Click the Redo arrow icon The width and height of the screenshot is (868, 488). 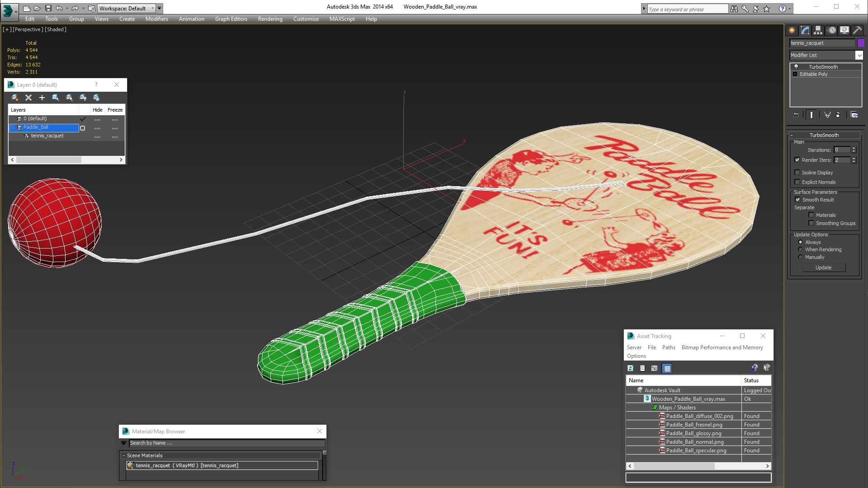pyautogui.click(x=75, y=8)
